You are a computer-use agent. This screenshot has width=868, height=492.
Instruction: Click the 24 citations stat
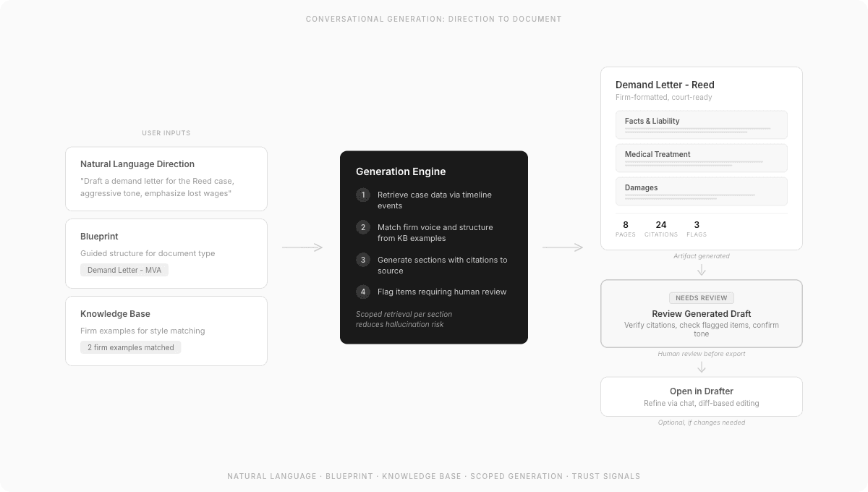pyautogui.click(x=661, y=229)
